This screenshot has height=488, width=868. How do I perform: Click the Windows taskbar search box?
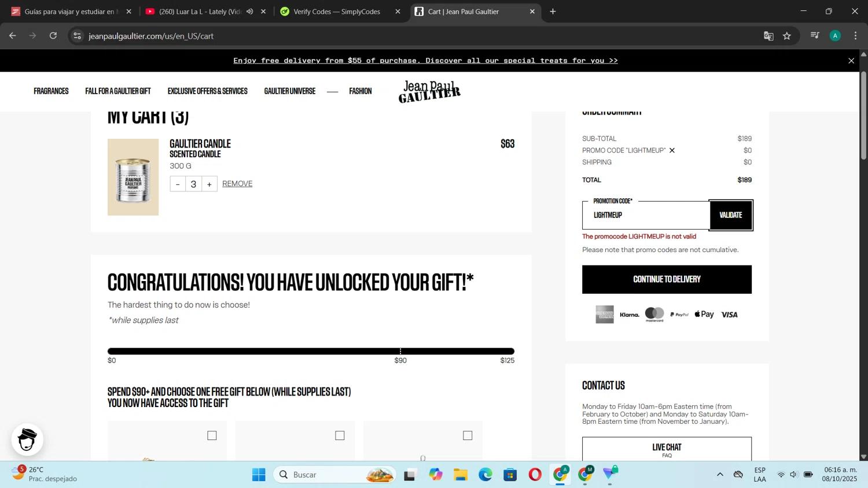(x=334, y=475)
